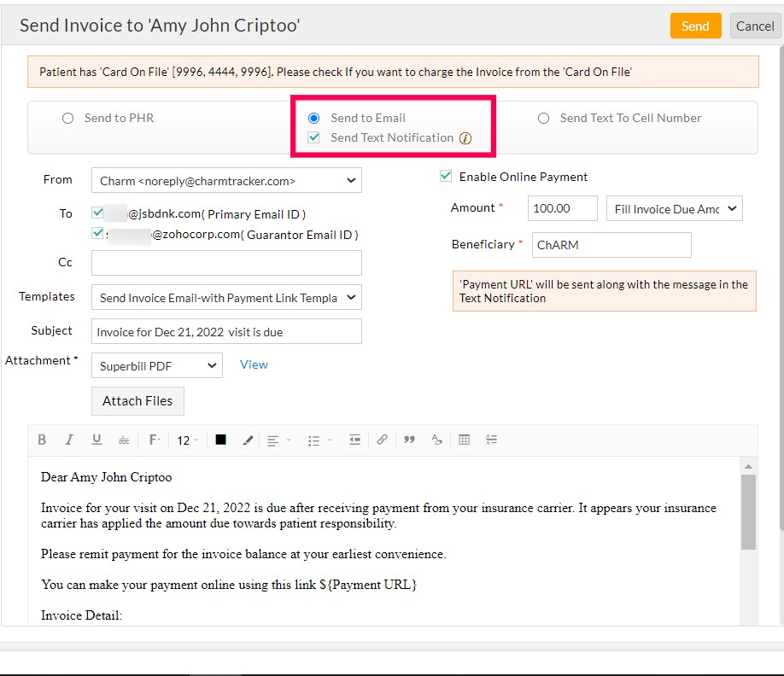The width and height of the screenshot is (784, 676).
Task: Insert a hyperlink in the email body
Action: point(382,440)
